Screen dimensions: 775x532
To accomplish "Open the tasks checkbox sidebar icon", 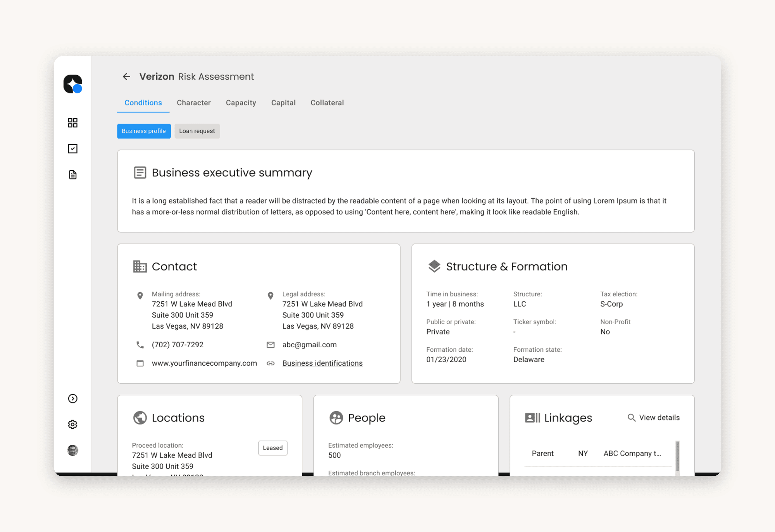I will point(73,149).
